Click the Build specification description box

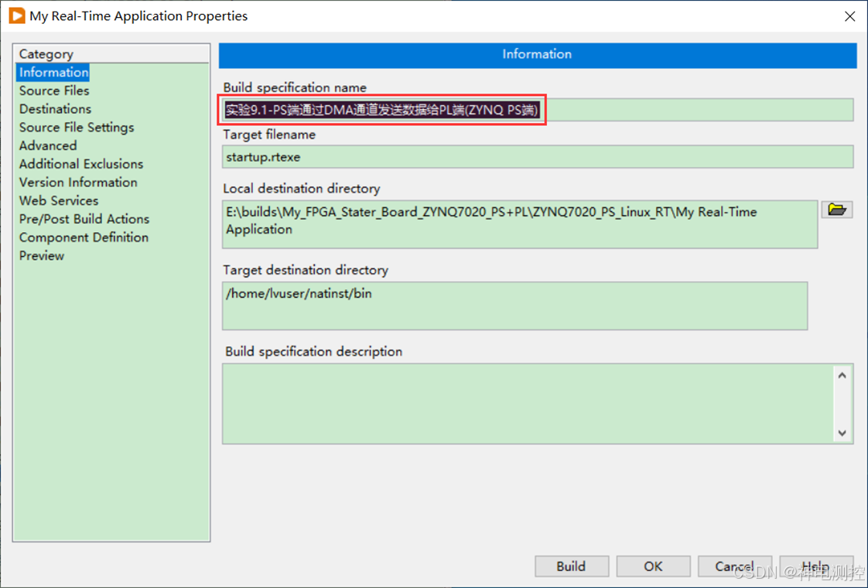pos(538,404)
